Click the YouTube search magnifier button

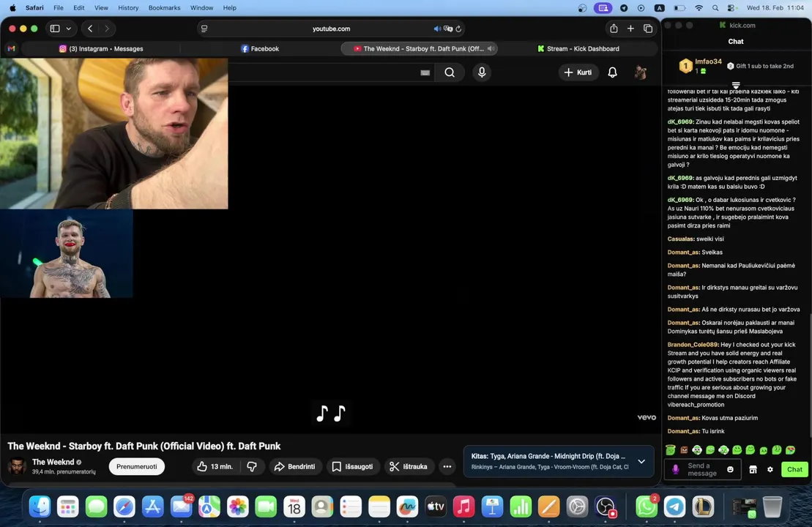(x=450, y=72)
